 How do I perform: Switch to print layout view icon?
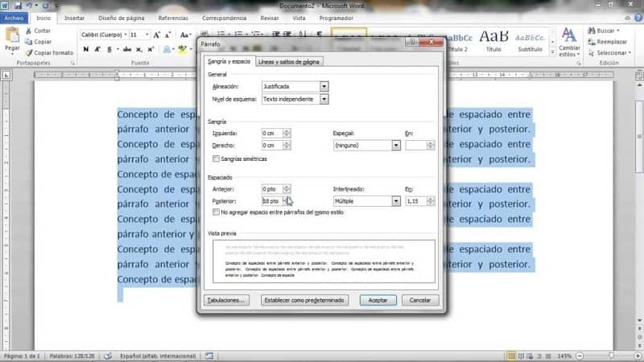[x=511, y=356]
